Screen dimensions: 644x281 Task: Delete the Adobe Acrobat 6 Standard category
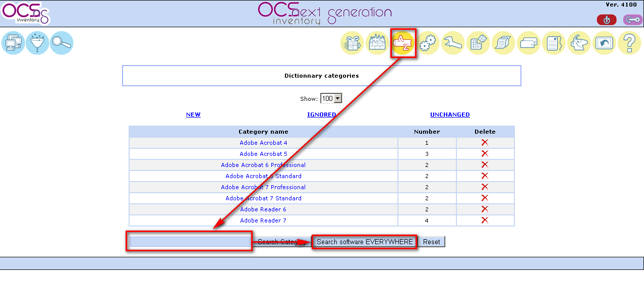485,176
